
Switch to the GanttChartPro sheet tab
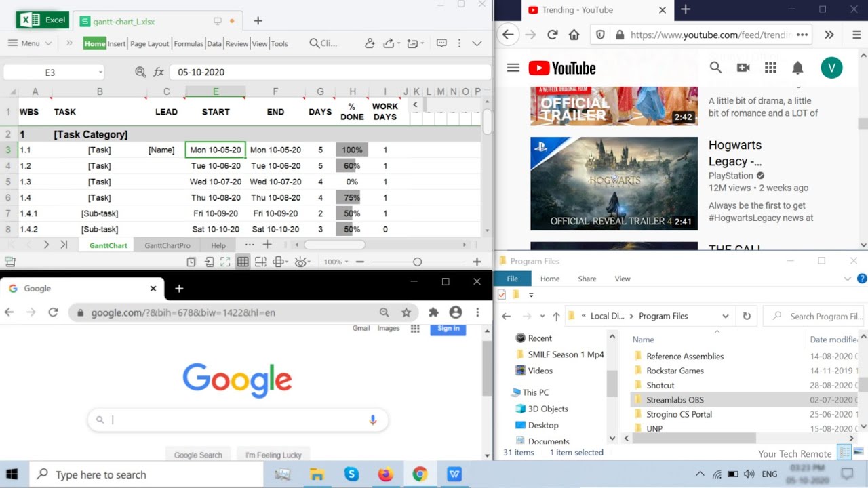(x=167, y=245)
